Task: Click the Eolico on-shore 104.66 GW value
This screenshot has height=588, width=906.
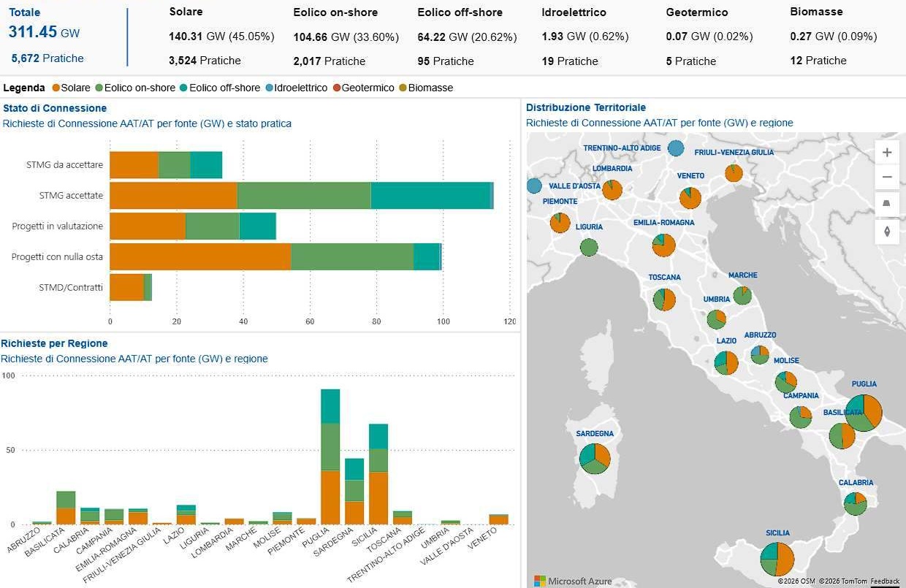Action: click(346, 37)
